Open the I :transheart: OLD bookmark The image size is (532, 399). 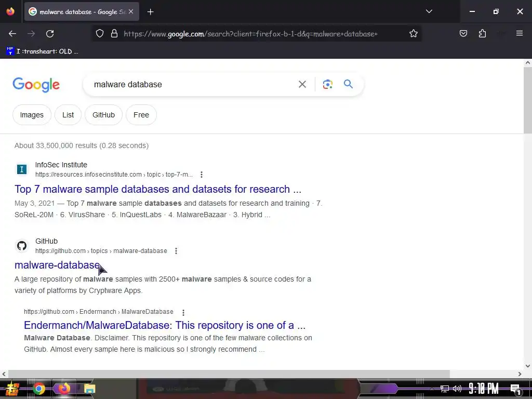43,51
